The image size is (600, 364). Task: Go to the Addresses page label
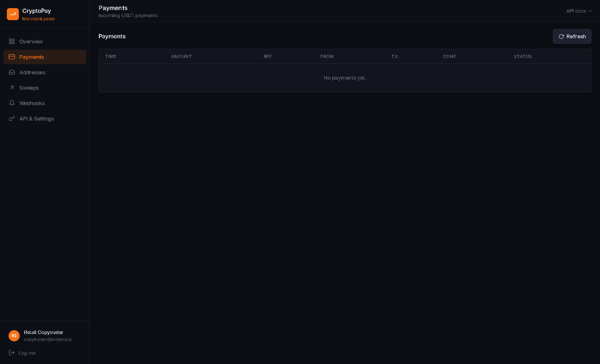[32, 72]
